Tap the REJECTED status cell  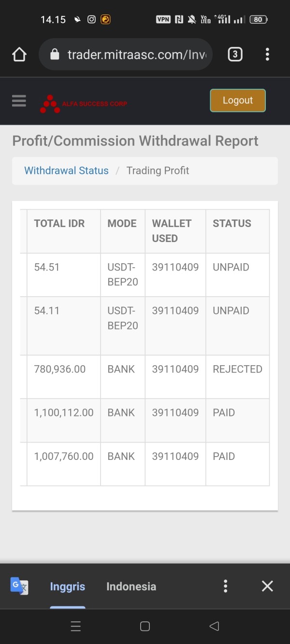(237, 369)
